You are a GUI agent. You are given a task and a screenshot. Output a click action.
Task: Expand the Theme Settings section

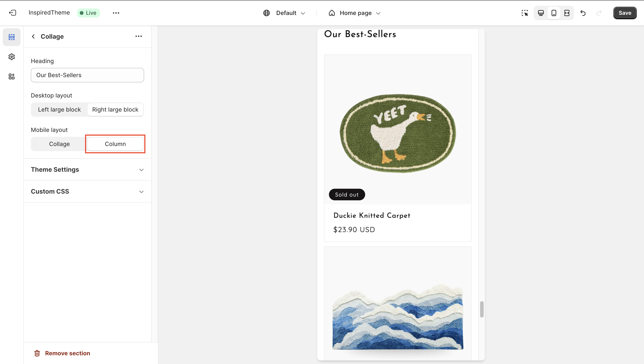click(87, 169)
